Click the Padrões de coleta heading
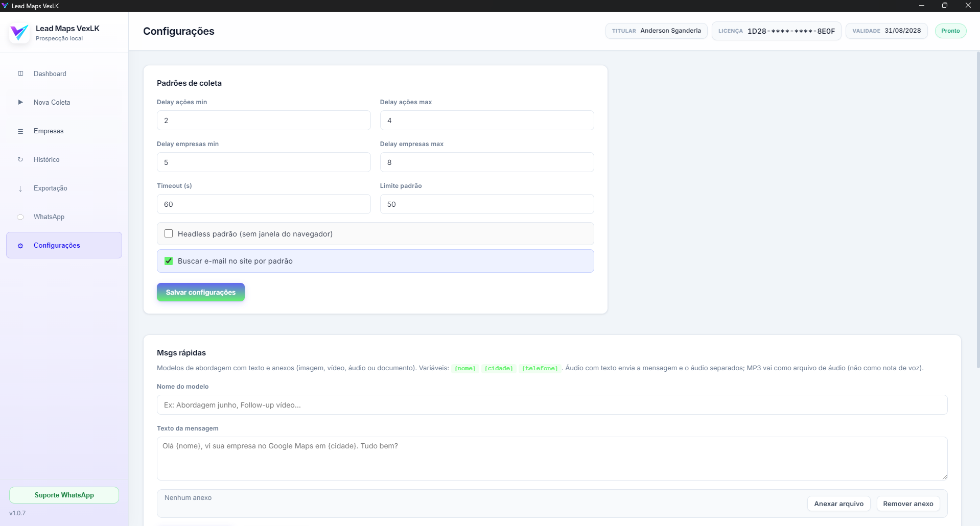980x526 pixels. pos(189,83)
